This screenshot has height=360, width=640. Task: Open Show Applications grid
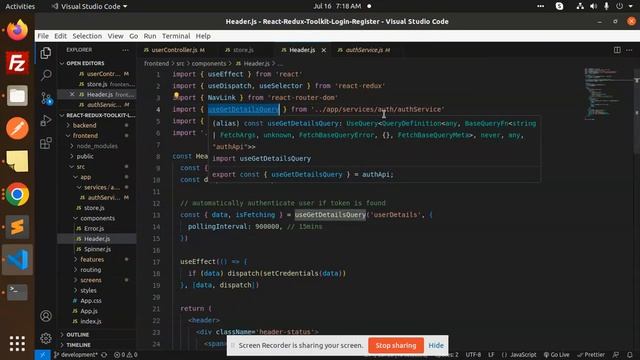coord(17,343)
